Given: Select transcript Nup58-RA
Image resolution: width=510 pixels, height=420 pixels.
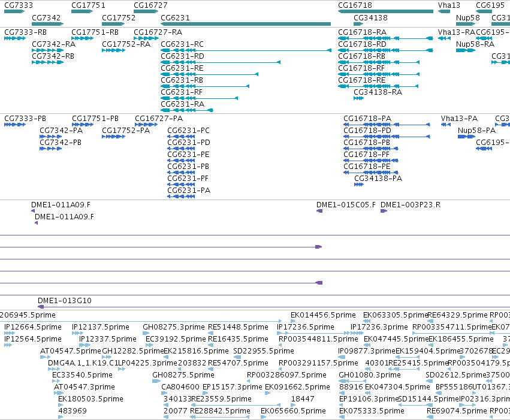Looking at the screenshot, I should tap(475, 44).
